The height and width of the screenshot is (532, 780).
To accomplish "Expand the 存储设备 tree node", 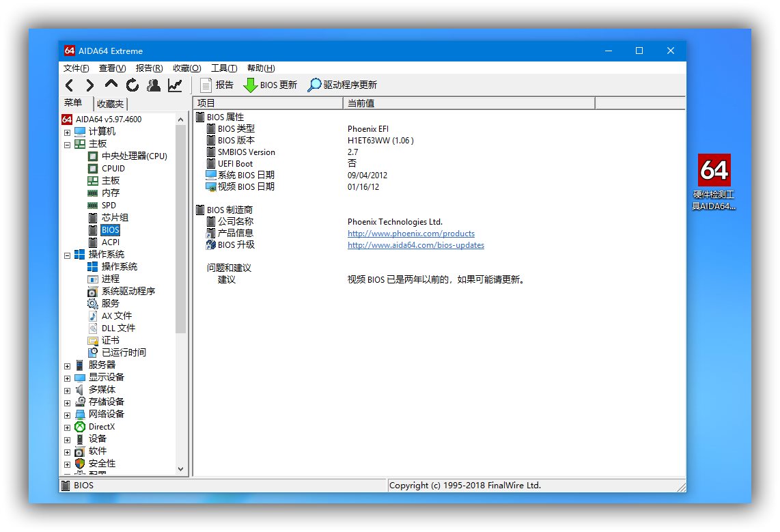I will (x=67, y=403).
